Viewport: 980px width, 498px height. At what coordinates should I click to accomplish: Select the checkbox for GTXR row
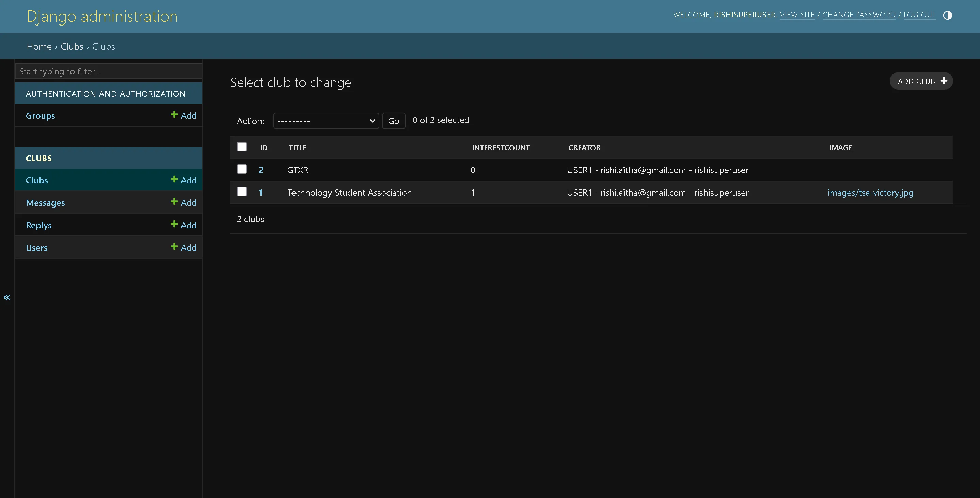(x=241, y=169)
